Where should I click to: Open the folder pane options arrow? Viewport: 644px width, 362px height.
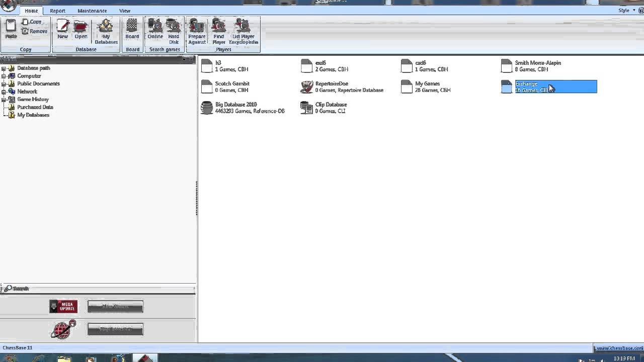pyautogui.click(x=184, y=59)
